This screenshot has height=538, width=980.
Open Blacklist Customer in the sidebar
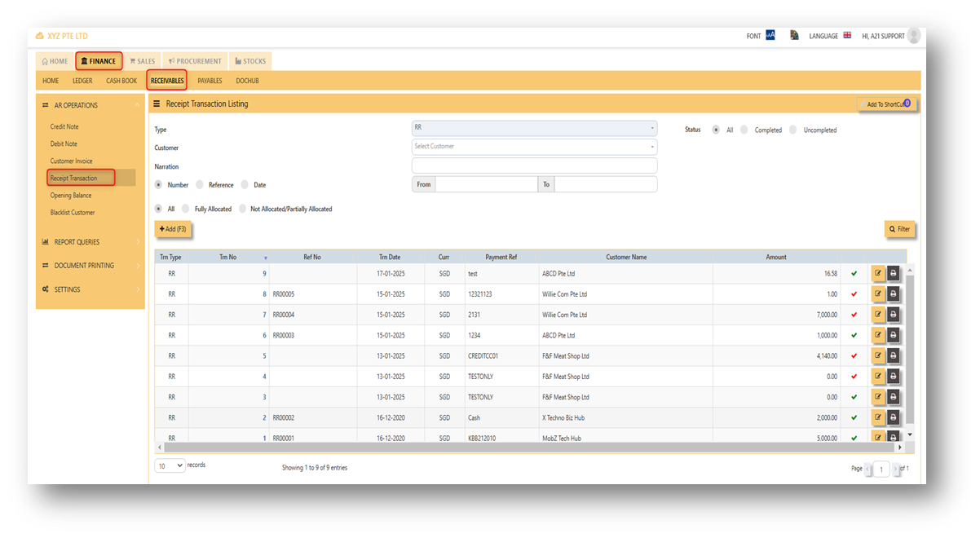tap(73, 213)
